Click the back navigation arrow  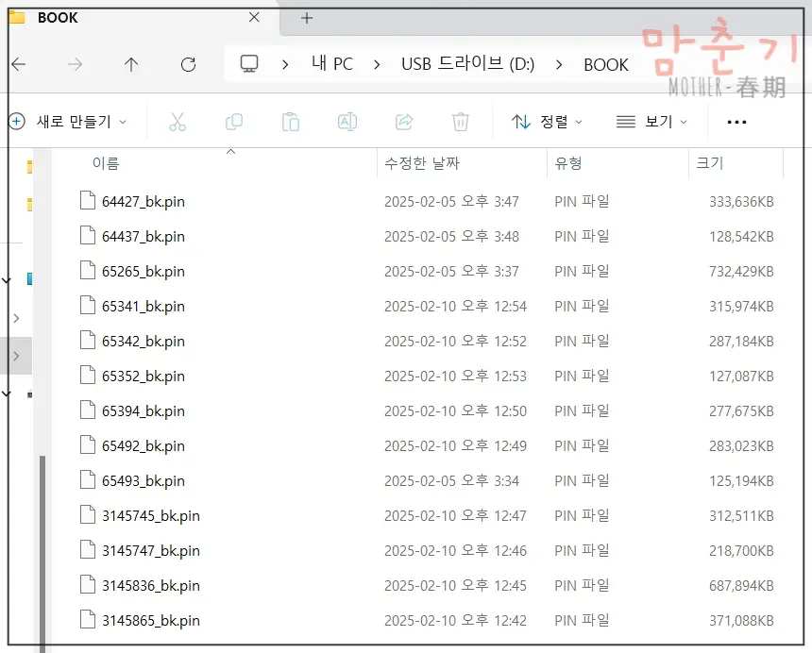coord(19,64)
